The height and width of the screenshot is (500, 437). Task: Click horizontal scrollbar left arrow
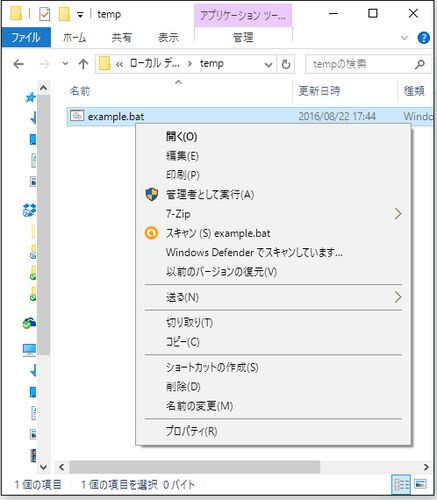(x=62, y=467)
